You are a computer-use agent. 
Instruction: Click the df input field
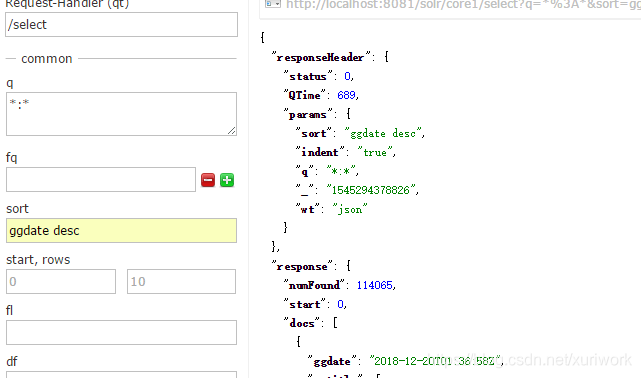(121, 374)
